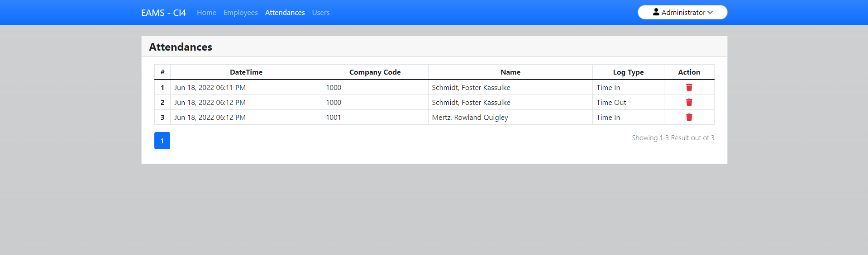Click the # column header

coord(162,72)
